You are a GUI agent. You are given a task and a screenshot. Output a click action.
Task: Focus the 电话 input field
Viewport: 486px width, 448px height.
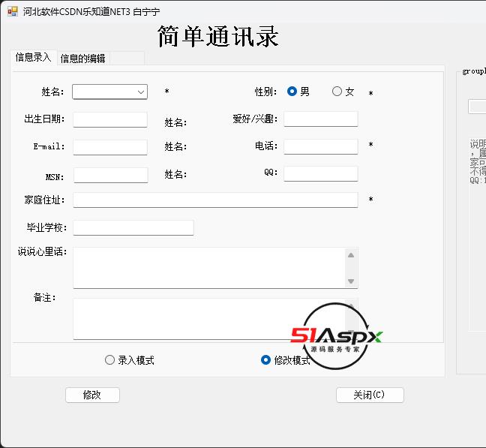(321, 146)
